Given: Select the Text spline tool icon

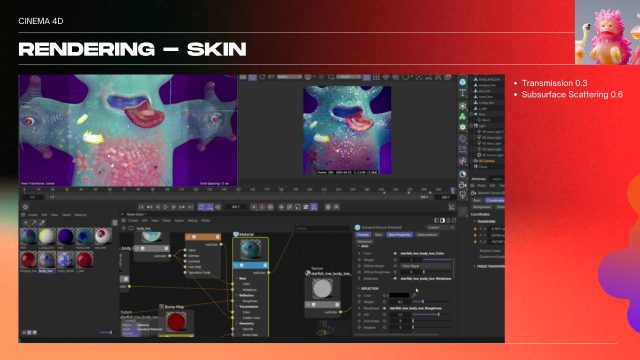Looking at the screenshot, I should [462, 93].
